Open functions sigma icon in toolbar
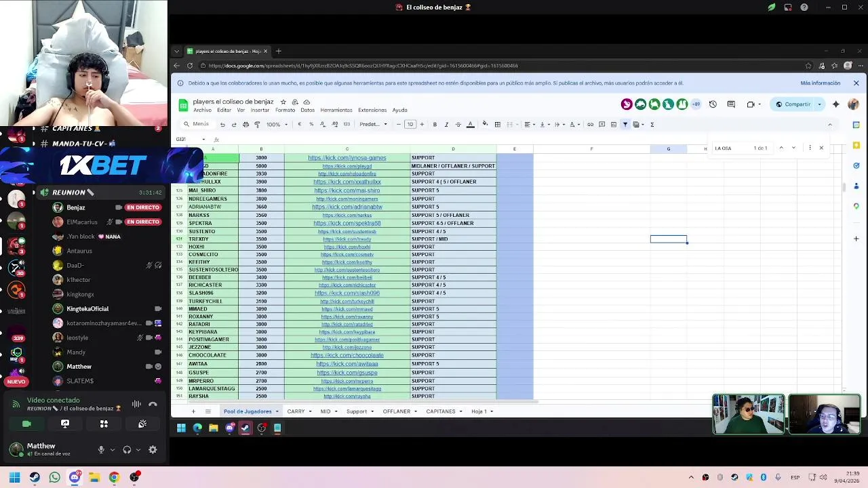 [652, 125]
